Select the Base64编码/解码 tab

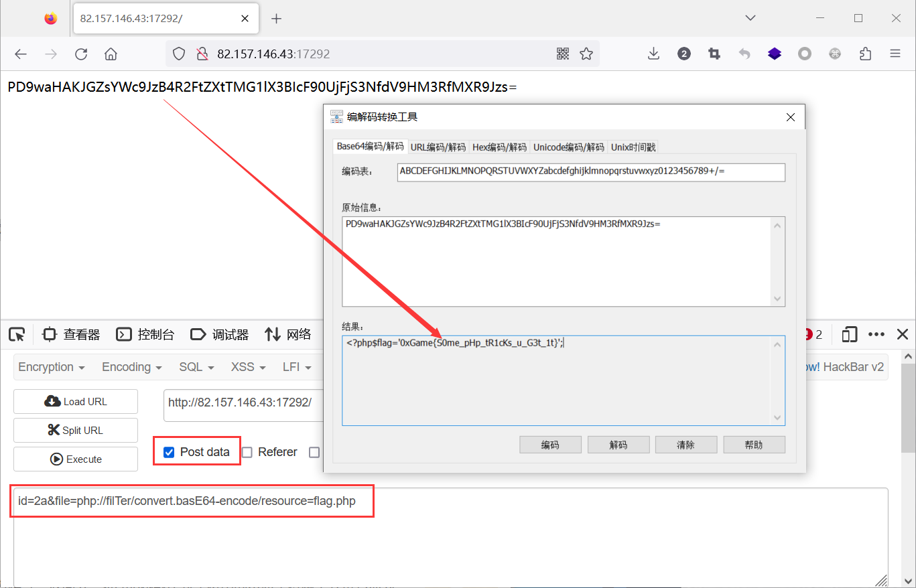(371, 146)
